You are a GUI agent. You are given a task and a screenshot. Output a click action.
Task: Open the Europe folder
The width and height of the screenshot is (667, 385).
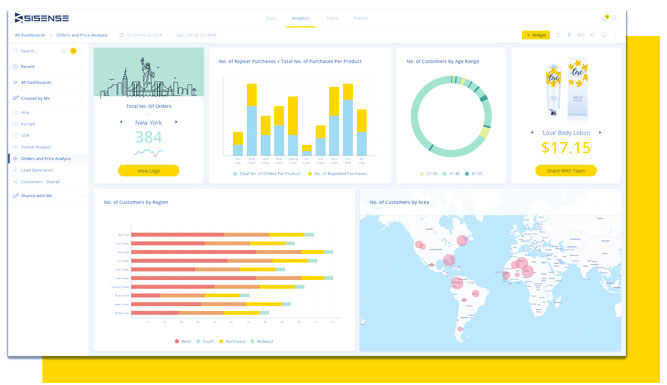(28, 124)
